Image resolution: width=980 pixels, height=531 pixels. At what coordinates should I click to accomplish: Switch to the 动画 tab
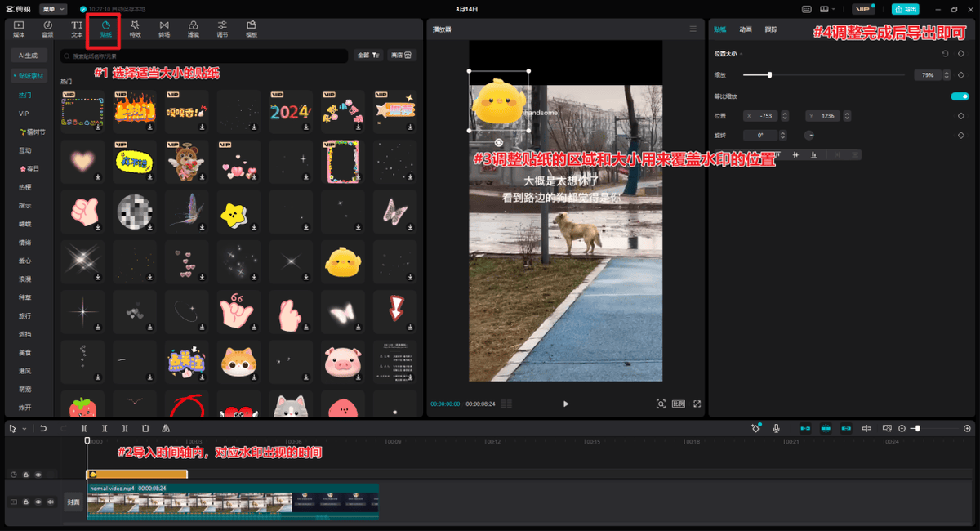pos(745,29)
